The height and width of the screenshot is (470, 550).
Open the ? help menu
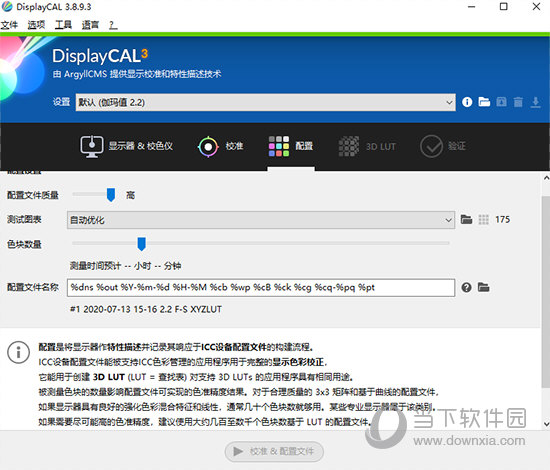(113, 25)
